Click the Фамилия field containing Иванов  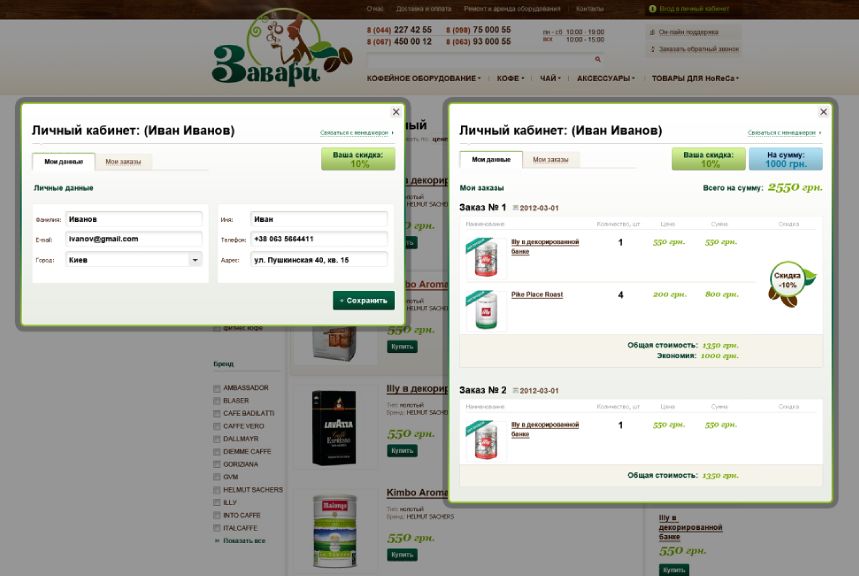(x=134, y=219)
